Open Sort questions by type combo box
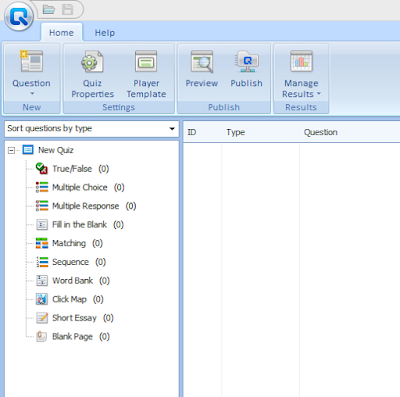Viewport: 400px width, 397px height. (92, 129)
